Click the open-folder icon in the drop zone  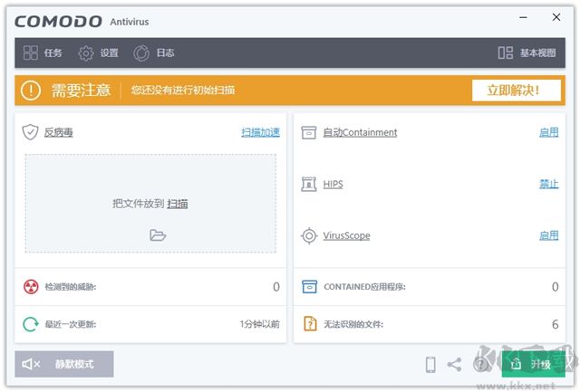(158, 235)
